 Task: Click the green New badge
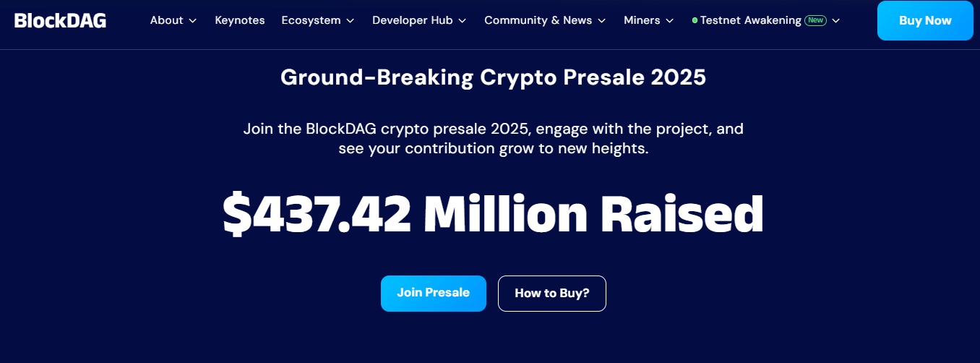pyautogui.click(x=816, y=20)
